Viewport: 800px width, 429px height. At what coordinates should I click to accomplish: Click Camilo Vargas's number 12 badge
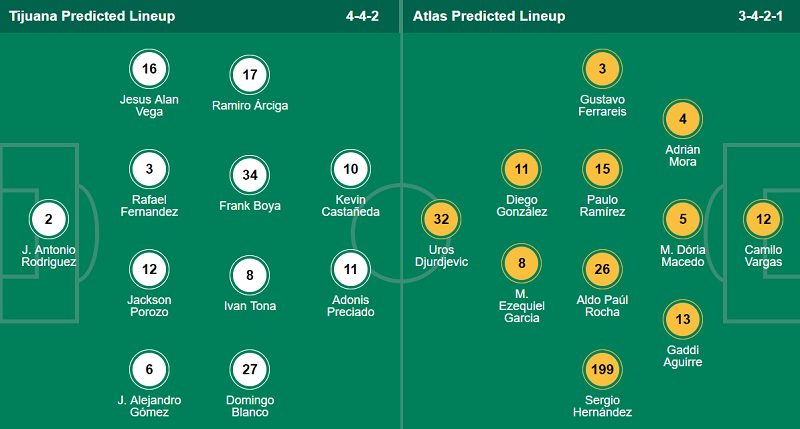764,219
